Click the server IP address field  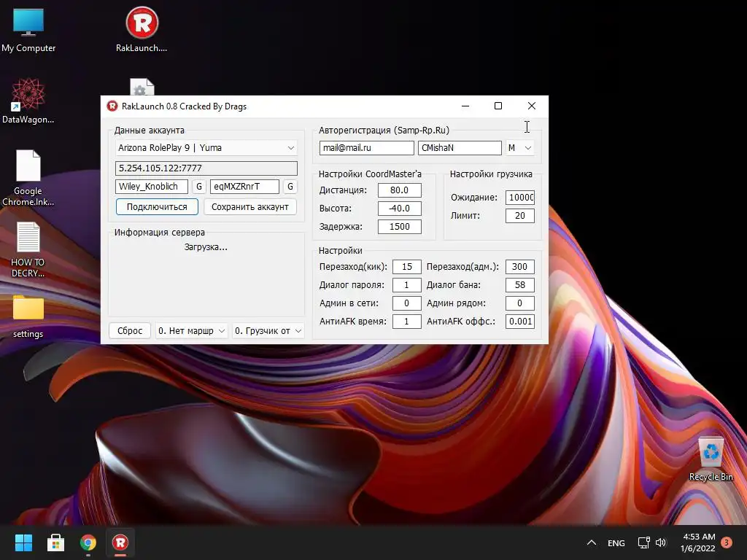coord(206,168)
